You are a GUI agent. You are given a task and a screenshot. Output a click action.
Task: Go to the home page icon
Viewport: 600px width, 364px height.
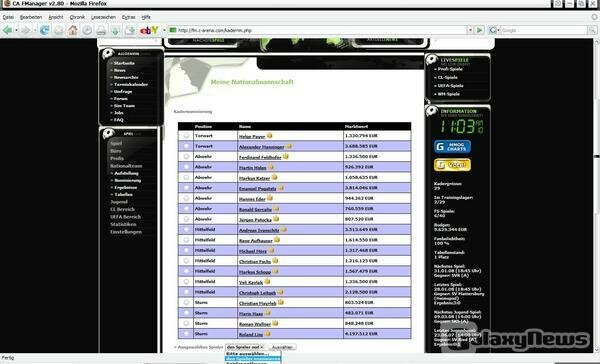pos(73,30)
